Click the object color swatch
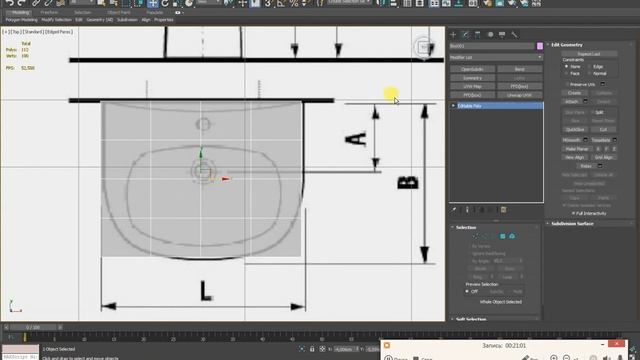Viewport: 640px width, 360px height. coord(540,46)
